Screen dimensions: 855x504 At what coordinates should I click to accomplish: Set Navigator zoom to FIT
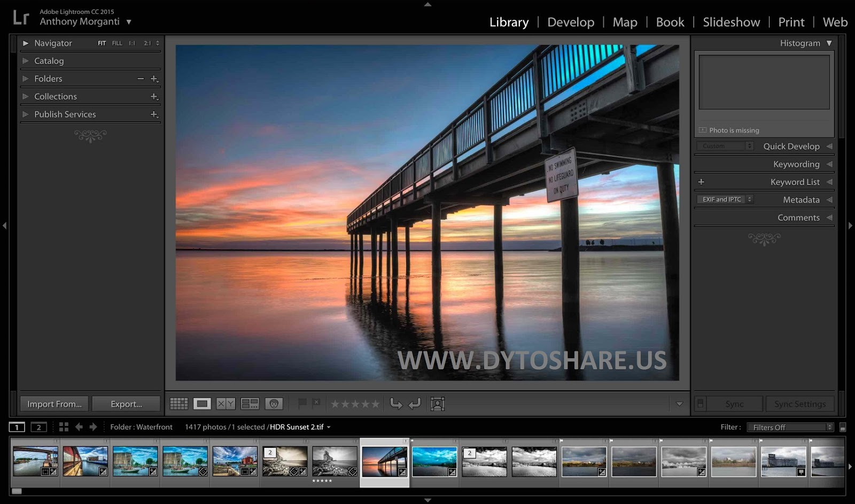point(102,43)
